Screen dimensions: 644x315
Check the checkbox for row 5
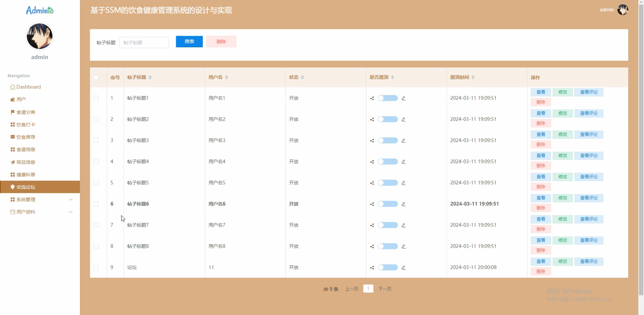96,183
